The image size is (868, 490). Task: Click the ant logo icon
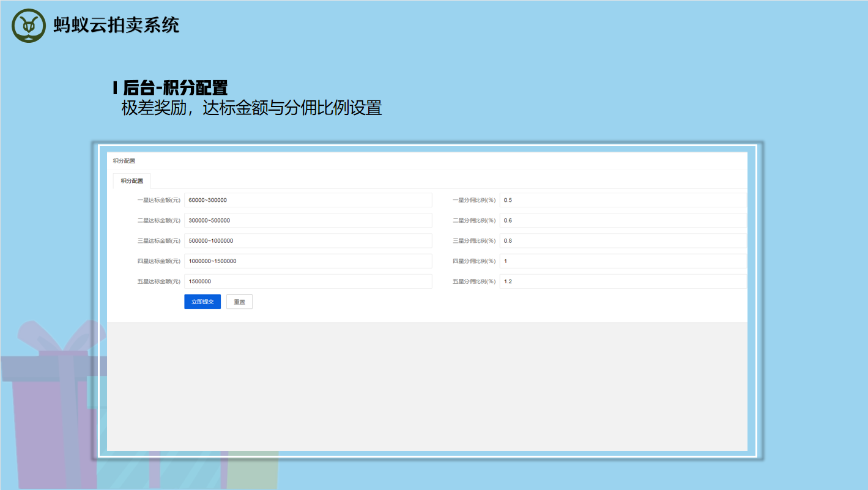pyautogui.click(x=29, y=26)
